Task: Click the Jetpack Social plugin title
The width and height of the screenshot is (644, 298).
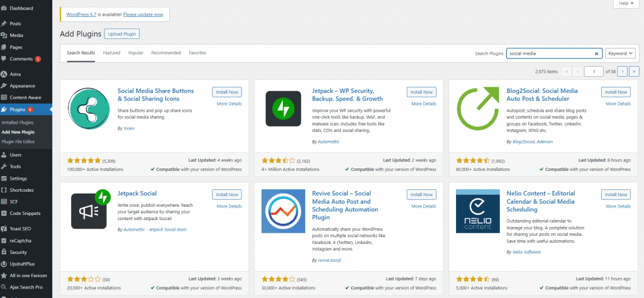Action: tap(137, 194)
